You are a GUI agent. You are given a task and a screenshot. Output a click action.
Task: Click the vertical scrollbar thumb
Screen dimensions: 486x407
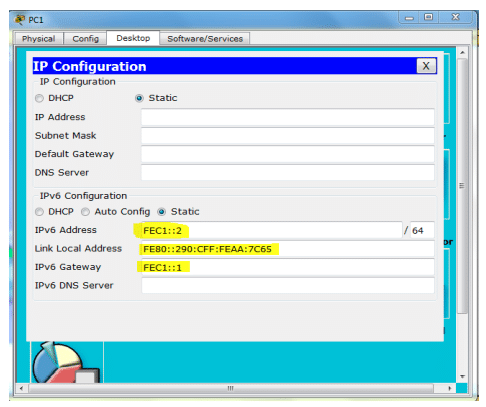tap(462, 186)
